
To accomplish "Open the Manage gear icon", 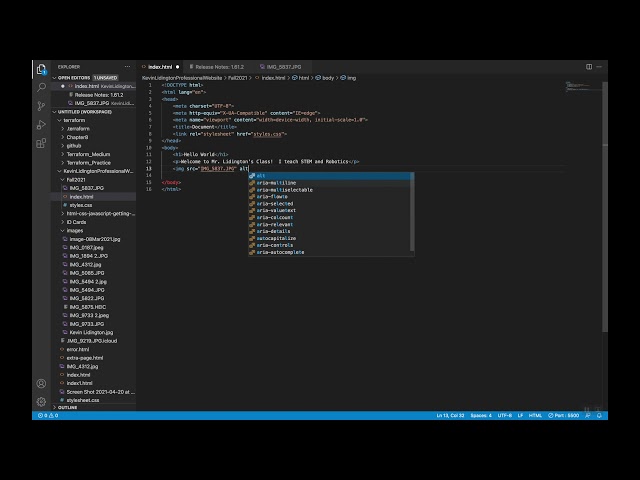I will [x=41, y=402].
